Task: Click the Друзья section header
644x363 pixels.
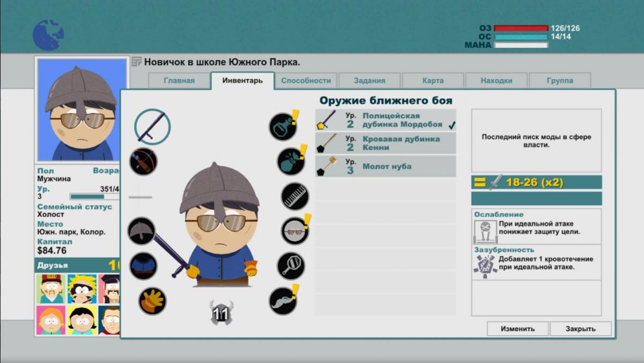Action: tap(78, 265)
